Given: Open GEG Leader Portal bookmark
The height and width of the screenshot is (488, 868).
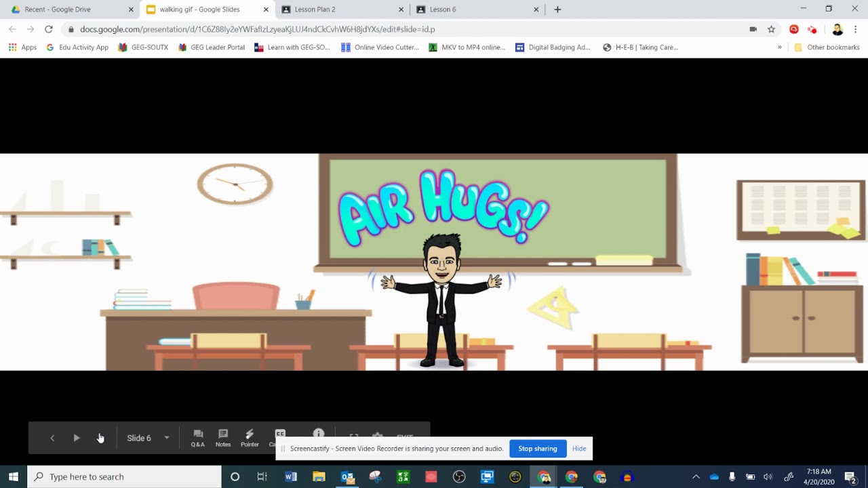Looking at the screenshot, I should [212, 47].
